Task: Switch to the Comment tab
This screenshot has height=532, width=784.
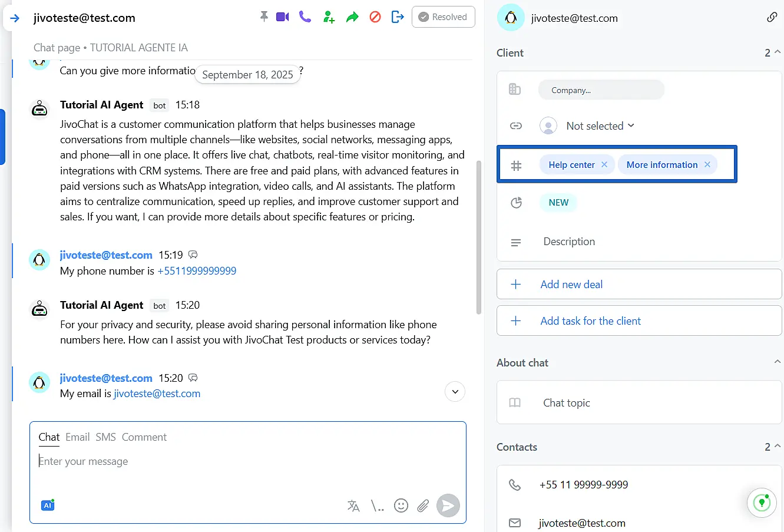Action: [x=144, y=437]
